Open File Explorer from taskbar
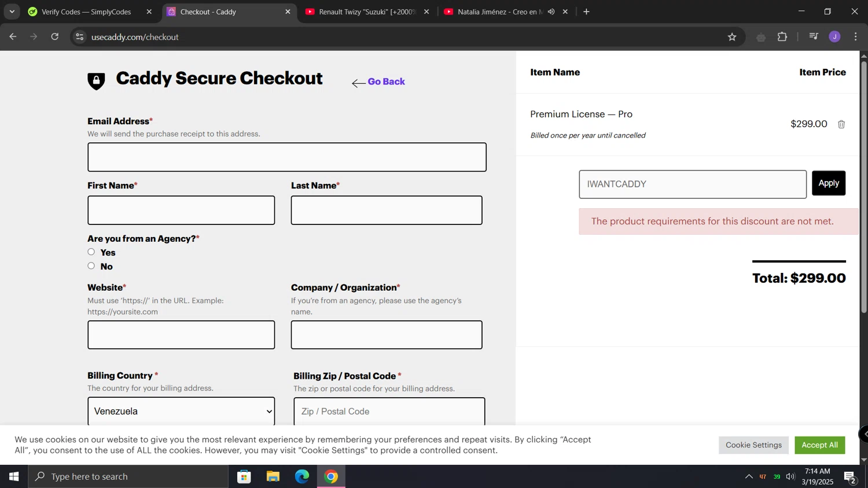 [273, 476]
